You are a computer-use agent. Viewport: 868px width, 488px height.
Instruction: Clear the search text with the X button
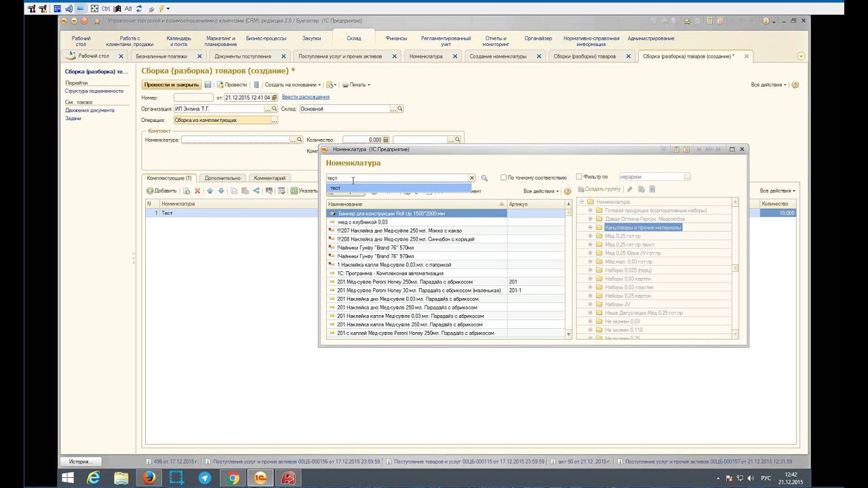click(x=472, y=178)
